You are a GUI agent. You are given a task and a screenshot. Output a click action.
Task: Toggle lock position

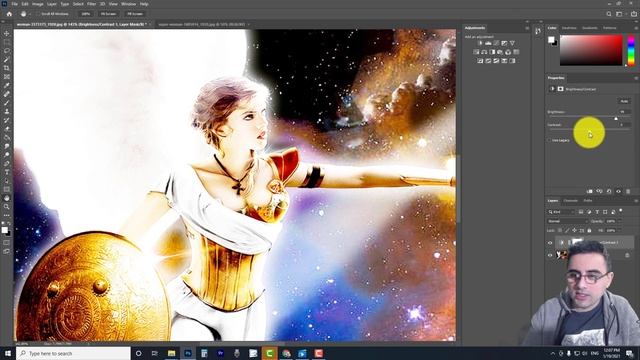coord(575,231)
